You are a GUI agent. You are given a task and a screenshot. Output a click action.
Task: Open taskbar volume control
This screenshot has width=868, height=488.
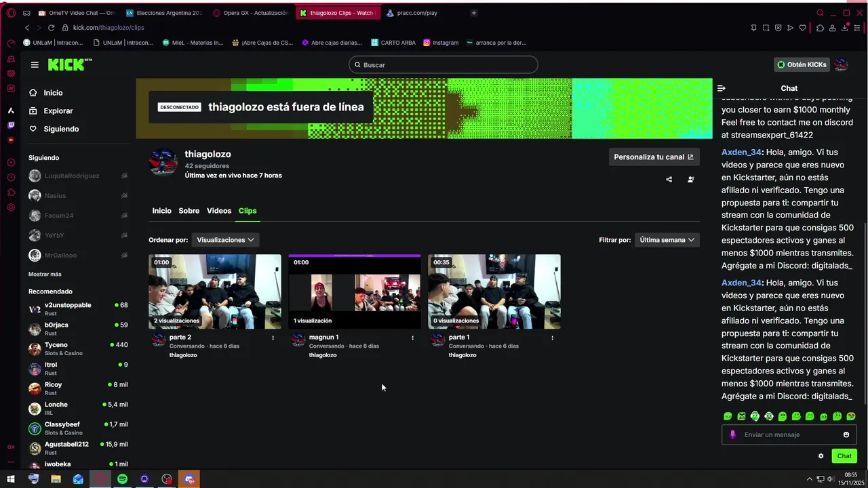coord(831,479)
